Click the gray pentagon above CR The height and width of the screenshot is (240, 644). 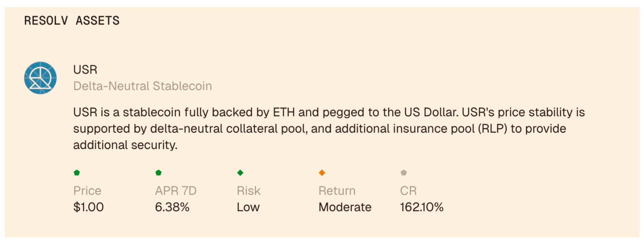pos(404,172)
